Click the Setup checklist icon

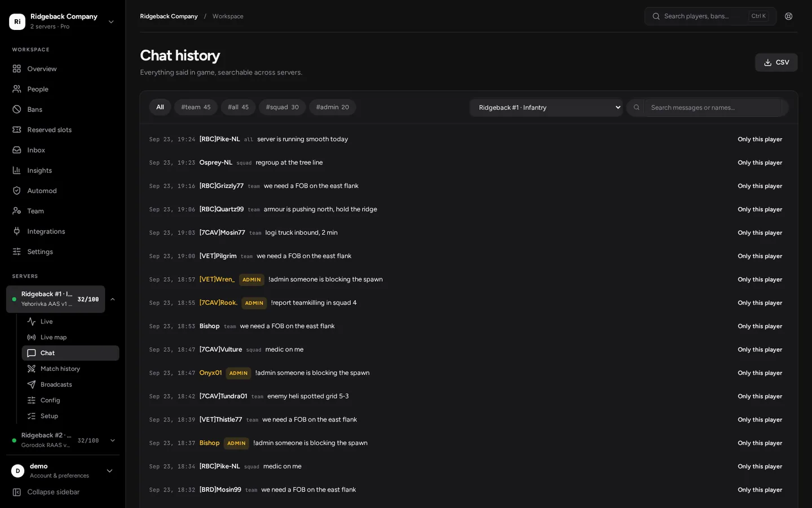tap(32, 417)
